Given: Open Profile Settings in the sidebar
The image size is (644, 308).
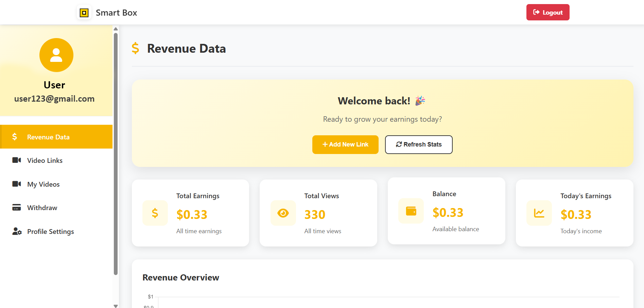Looking at the screenshot, I should [x=51, y=232].
